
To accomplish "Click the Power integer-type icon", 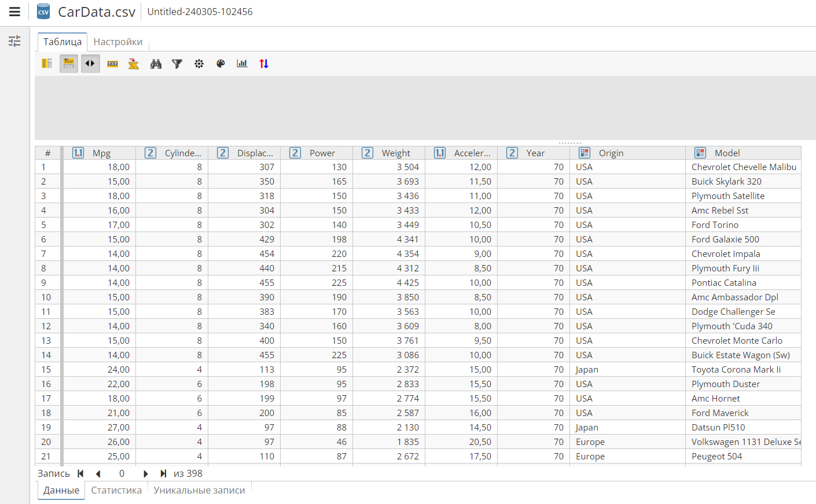I will point(295,153).
